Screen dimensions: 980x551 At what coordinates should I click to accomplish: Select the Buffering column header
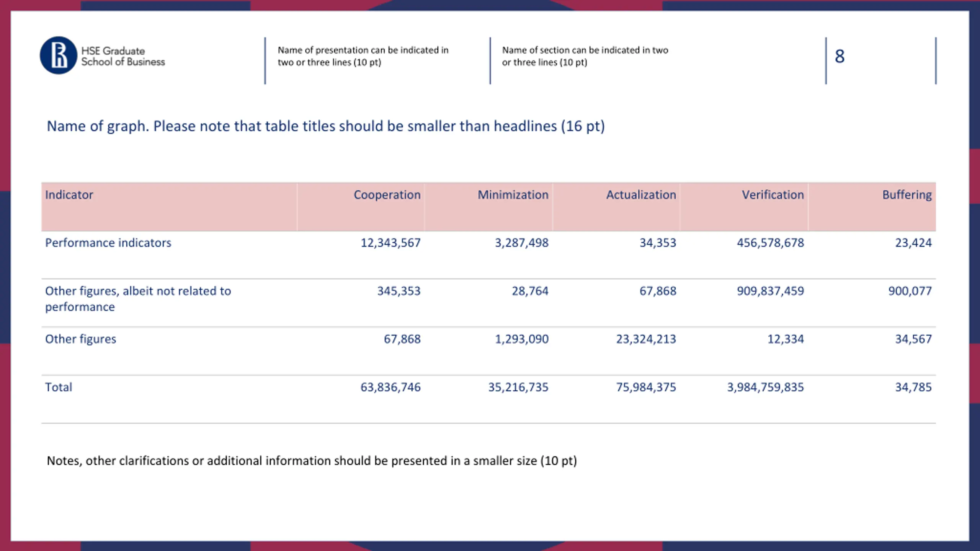pos(872,207)
